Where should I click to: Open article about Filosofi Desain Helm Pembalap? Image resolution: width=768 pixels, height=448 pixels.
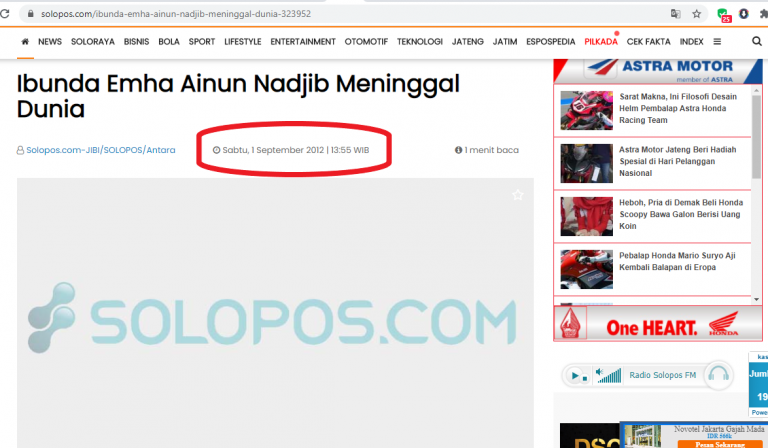pyautogui.click(x=678, y=108)
